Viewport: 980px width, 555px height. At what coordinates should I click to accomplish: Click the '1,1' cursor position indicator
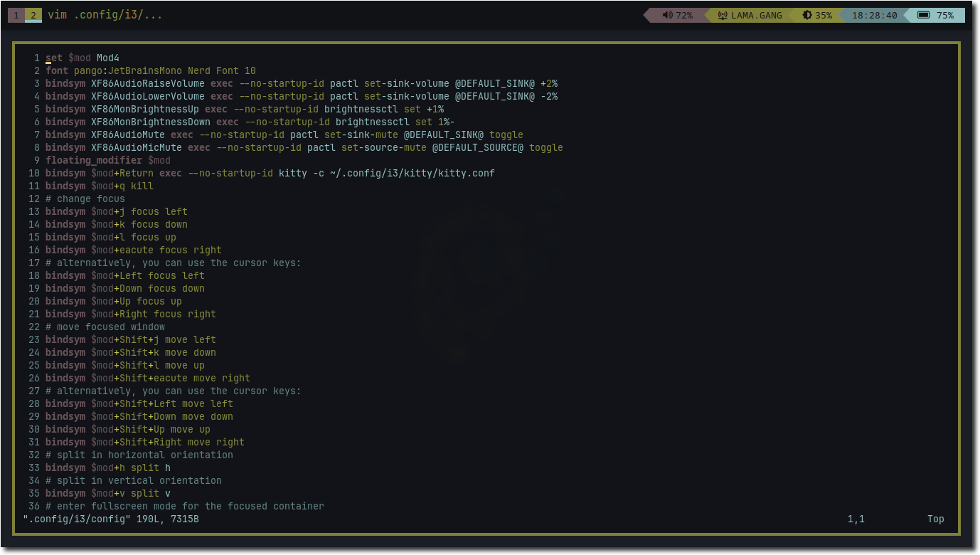tap(856, 519)
